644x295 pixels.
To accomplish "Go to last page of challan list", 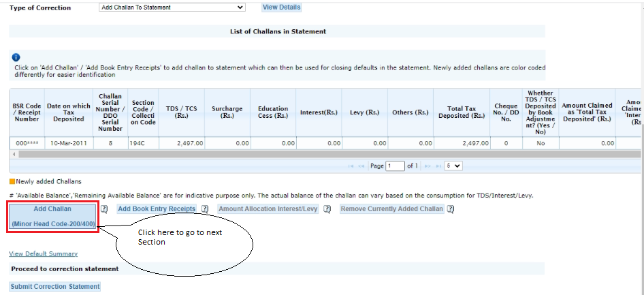I will (x=439, y=166).
